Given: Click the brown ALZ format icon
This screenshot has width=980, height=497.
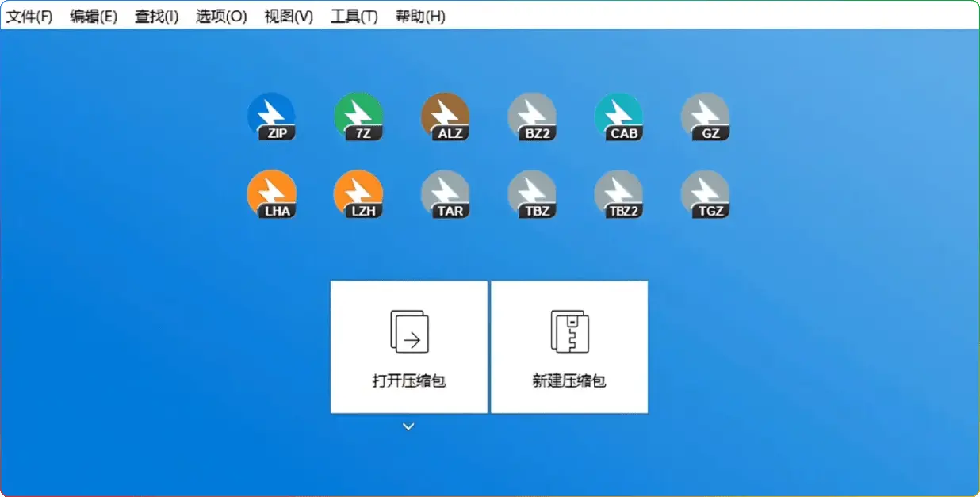Looking at the screenshot, I should [x=445, y=117].
